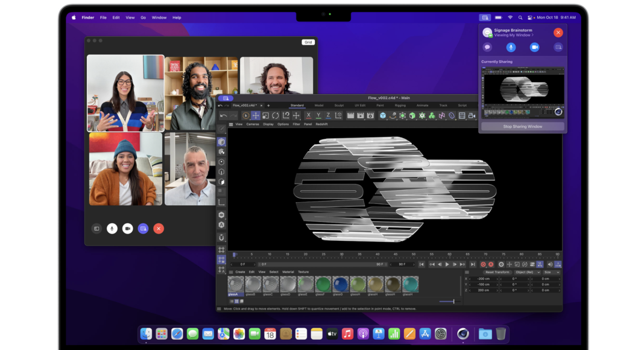Open Cinema 4D from the Dock
644x350 pixels.
click(463, 334)
